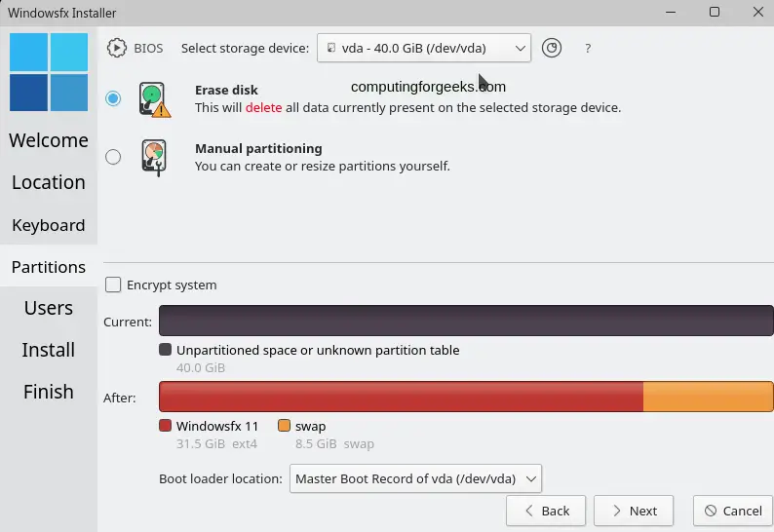The height and width of the screenshot is (532, 774).
Task: Open the question mark help icon
Action: tap(588, 49)
